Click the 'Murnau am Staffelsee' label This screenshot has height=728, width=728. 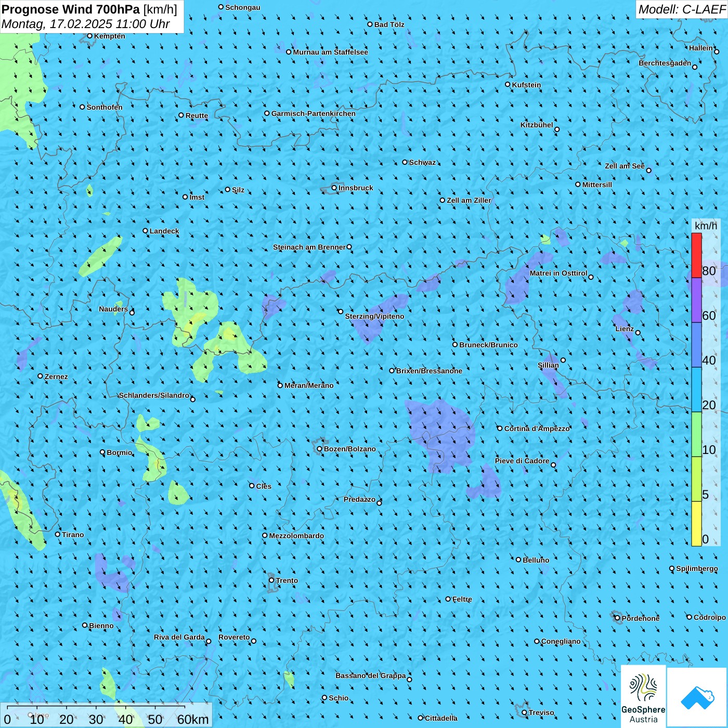pos(331,52)
